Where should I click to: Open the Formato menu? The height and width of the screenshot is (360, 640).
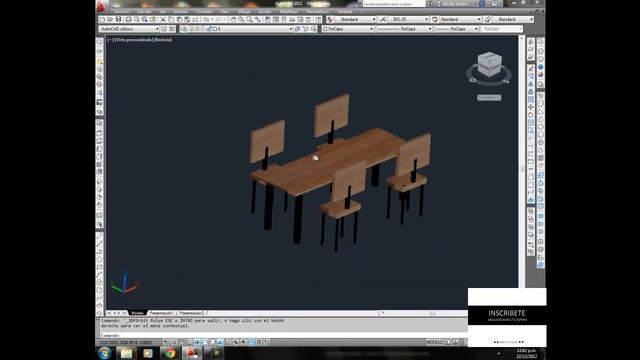point(204,11)
